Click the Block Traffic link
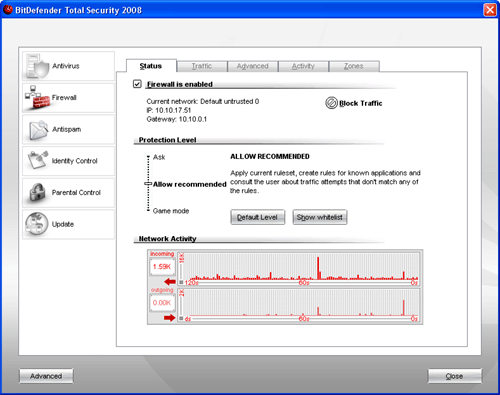 point(361,103)
